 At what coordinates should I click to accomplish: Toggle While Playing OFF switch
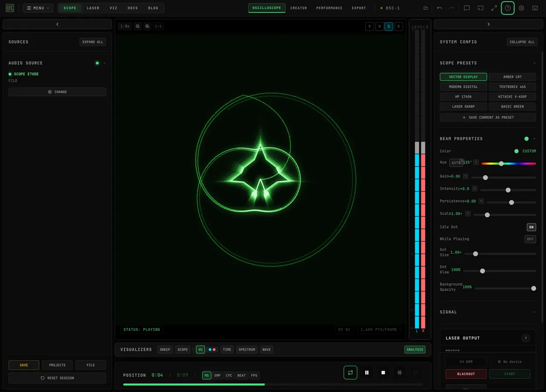pos(530,239)
